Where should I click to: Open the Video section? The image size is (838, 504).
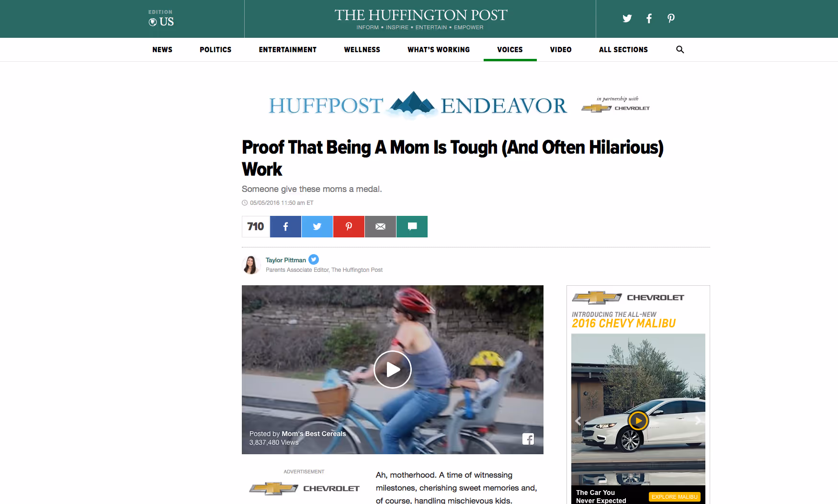pos(561,50)
